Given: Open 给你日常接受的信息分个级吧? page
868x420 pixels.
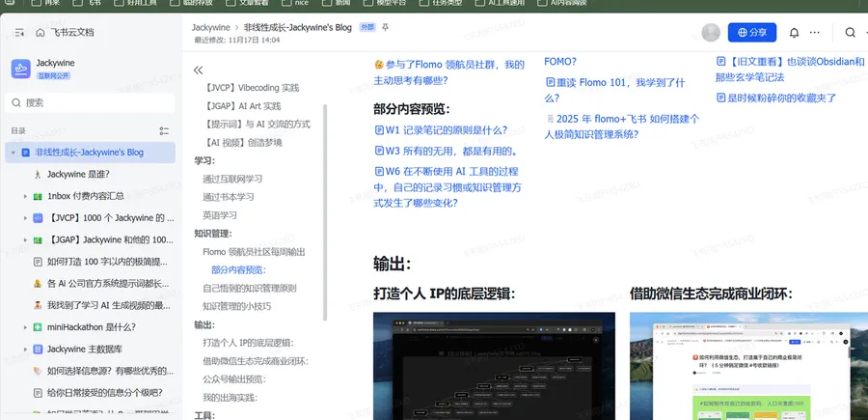Looking at the screenshot, I should tap(104, 393).
